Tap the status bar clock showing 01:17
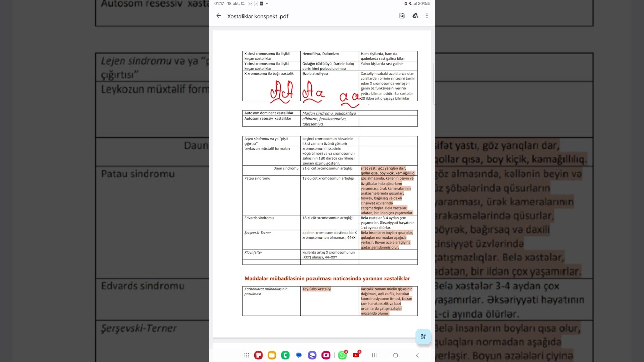Viewport: 644px width, 362px height. tap(219, 3)
